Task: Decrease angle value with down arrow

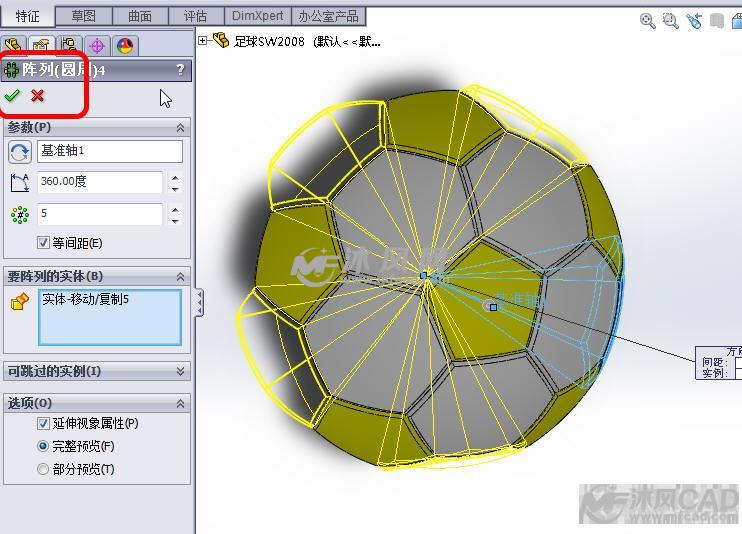Action: click(x=175, y=189)
